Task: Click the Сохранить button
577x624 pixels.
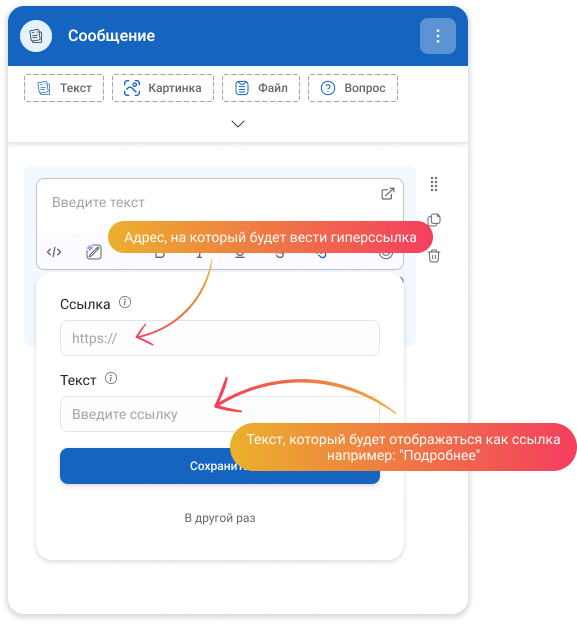Action: pyautogui.click(x=220, y=466)
